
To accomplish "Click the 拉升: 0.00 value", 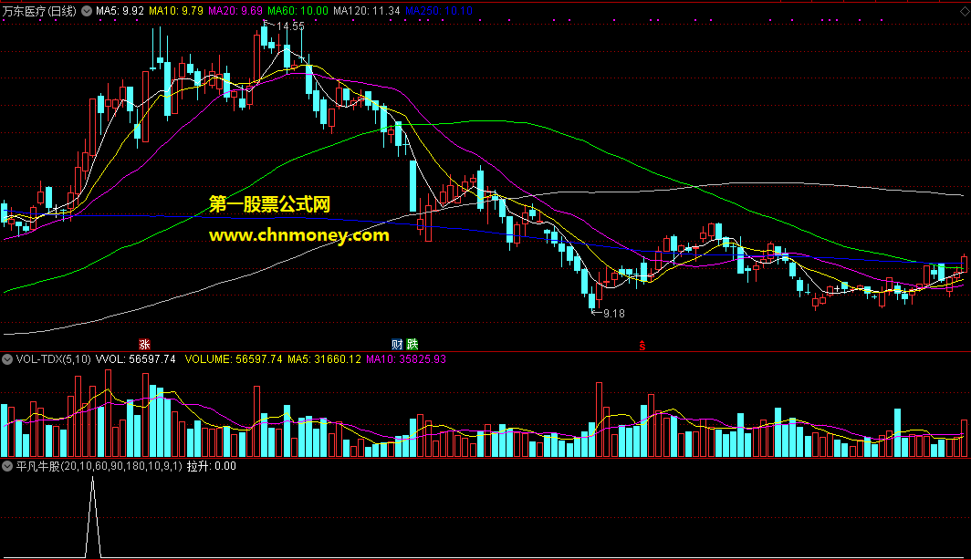I will (x=211, y=466).
